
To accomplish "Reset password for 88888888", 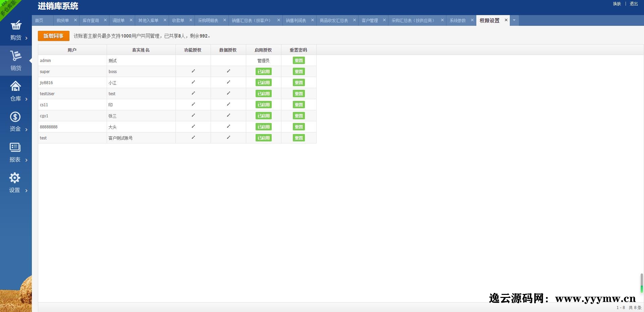I will [x=299, y=127].
